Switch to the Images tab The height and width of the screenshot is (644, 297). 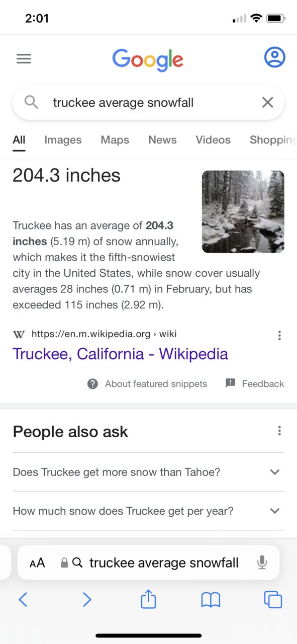(63, 140)
